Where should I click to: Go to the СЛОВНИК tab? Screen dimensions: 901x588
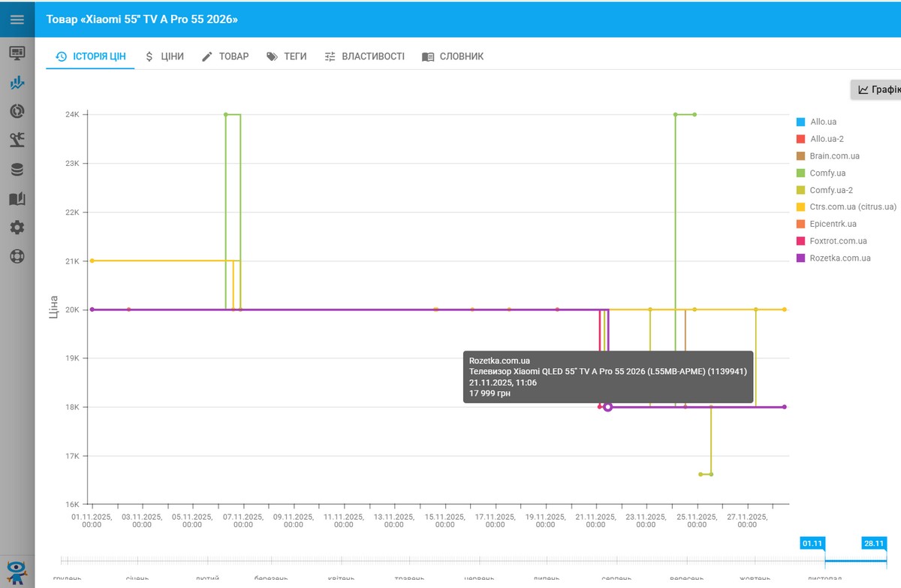pyautogui.click(x=453, y=56)
